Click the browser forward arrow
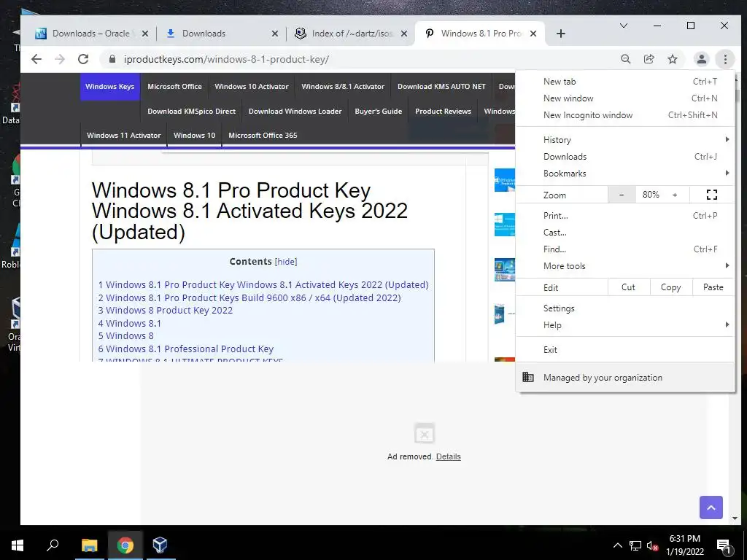Viewport: 747px width, 560px height. 60,59
